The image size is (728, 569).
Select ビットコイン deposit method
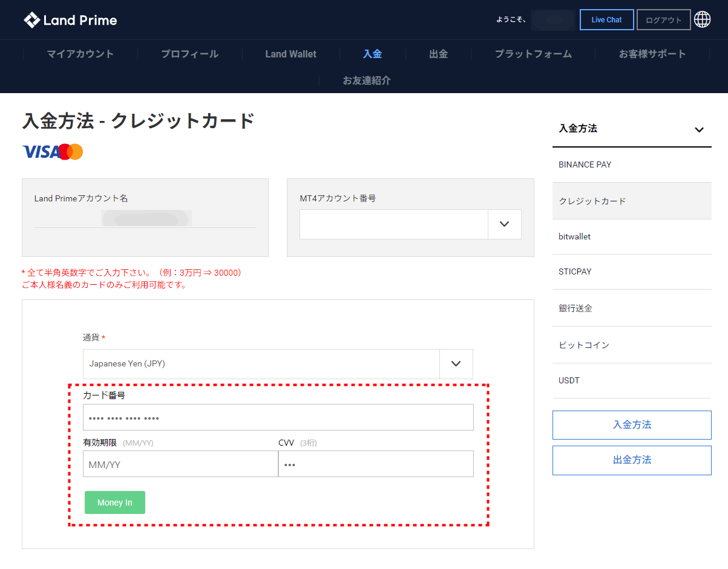[x=632, y=345]
